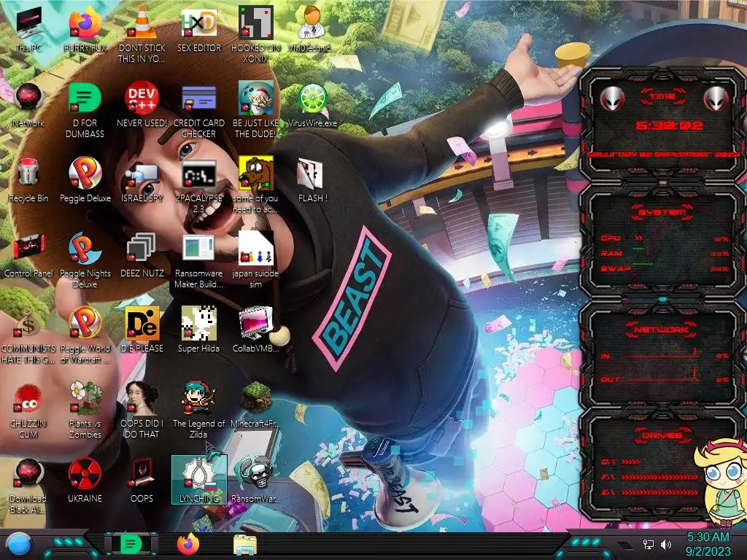Click the OUT traffic graph in Network widget

click(x=662, y=376)
